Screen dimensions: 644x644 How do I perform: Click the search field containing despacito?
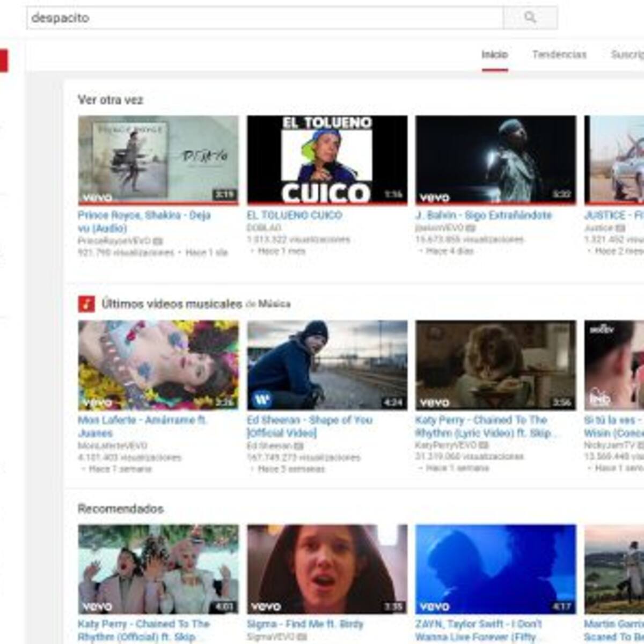point(264,18)
